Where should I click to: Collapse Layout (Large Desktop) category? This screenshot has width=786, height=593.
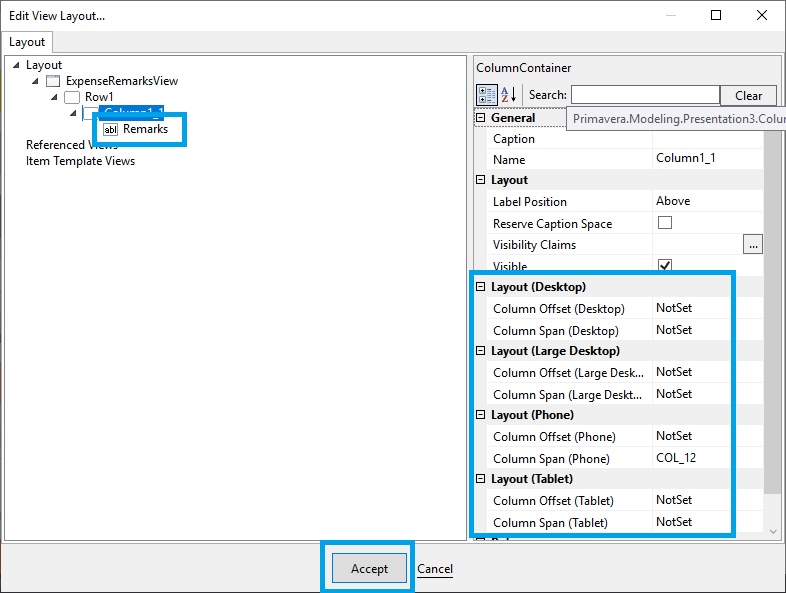(480, 350)
